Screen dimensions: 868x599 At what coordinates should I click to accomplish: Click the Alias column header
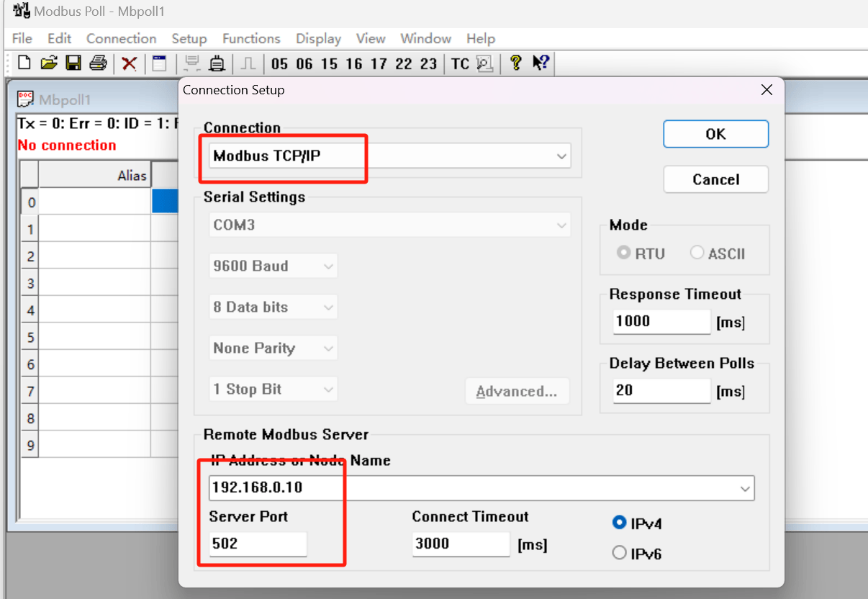pos(94,175)
